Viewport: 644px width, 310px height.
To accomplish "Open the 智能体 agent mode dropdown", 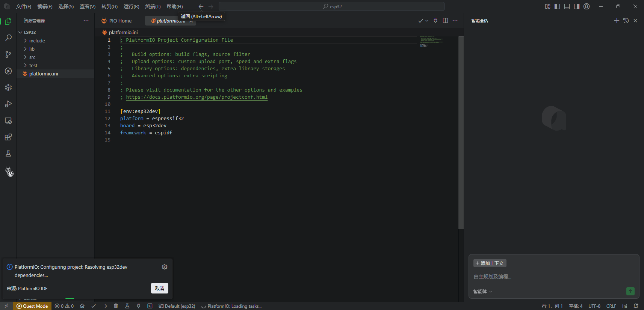I will pyautogui.click(x=482, y=292).
